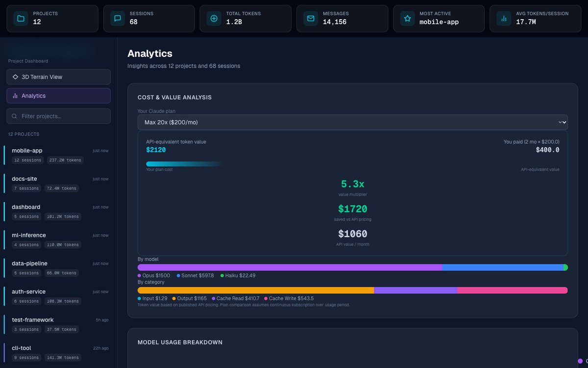Click the Haiku $22.49 legend entry
The image size is (588, 368).
[x=238, y=276]
